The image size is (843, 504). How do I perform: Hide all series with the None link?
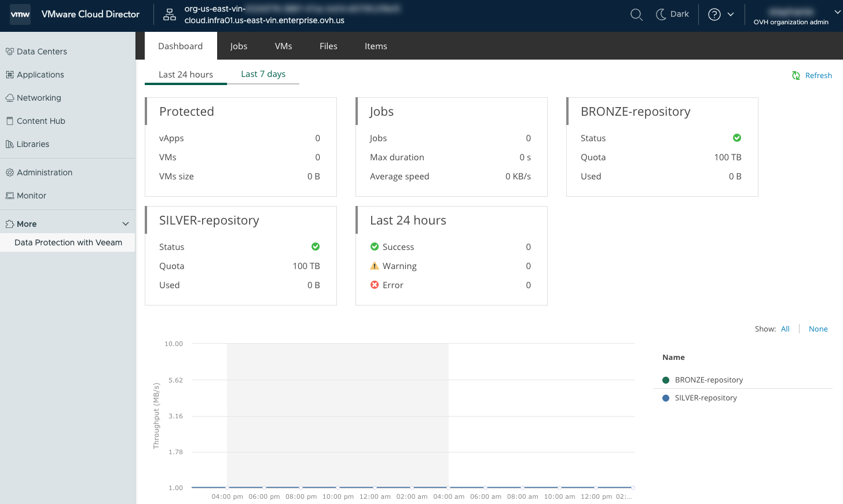818,329
